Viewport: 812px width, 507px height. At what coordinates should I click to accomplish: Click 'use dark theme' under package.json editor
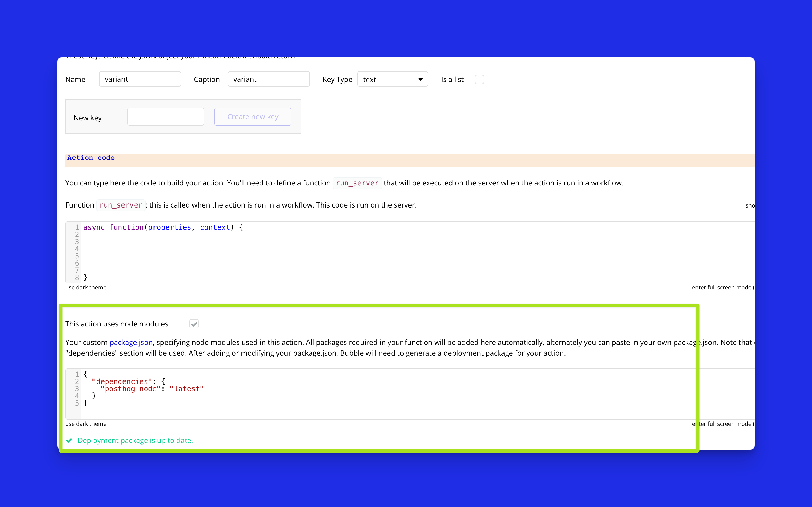(x=86, y=424)
